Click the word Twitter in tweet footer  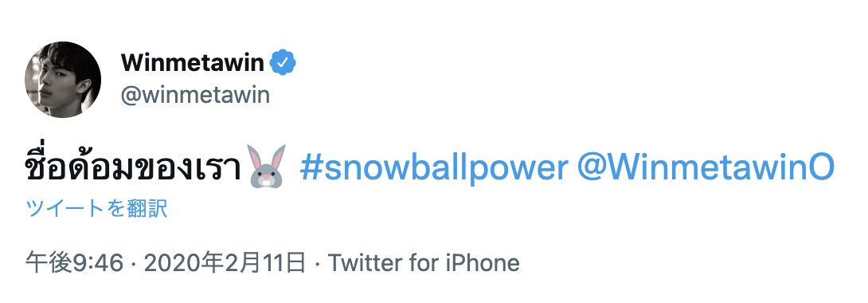[x=366, y=263]
